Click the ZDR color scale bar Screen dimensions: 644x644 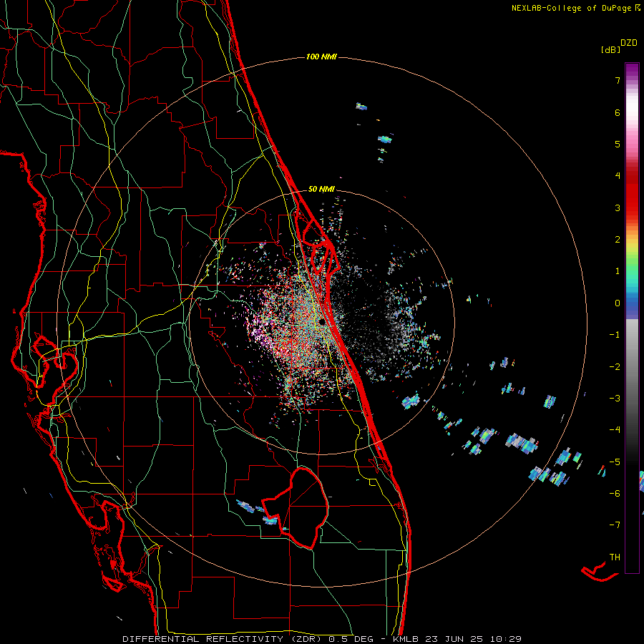pyautogui.click(x=632, y=318)
